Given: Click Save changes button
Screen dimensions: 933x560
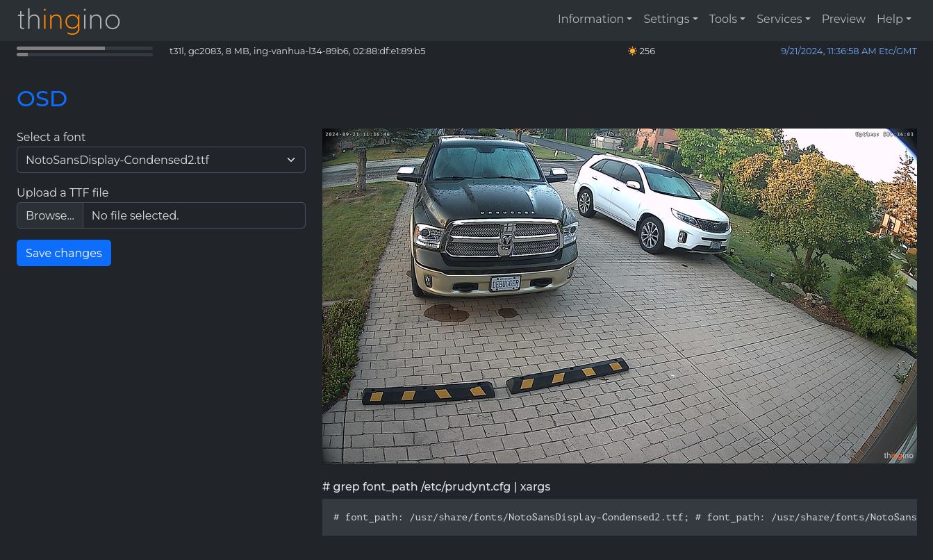Looking at the screenshot, I should click(x=64, y=253).
